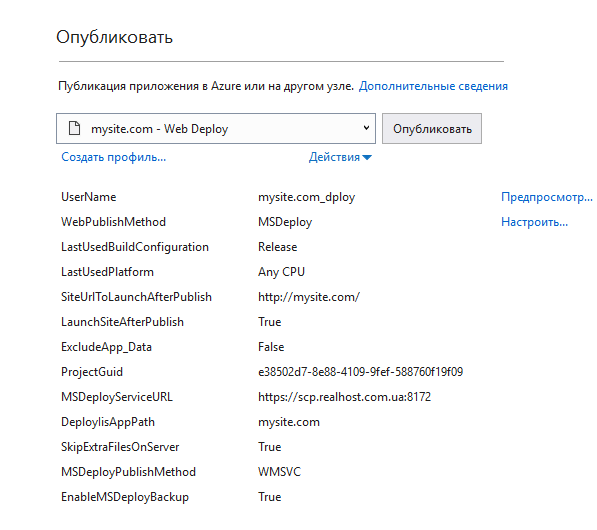The width and height of the screenshot is (597, 530).
Task: Select the ProjectGuid value text
Action: [x=361, y=372]
